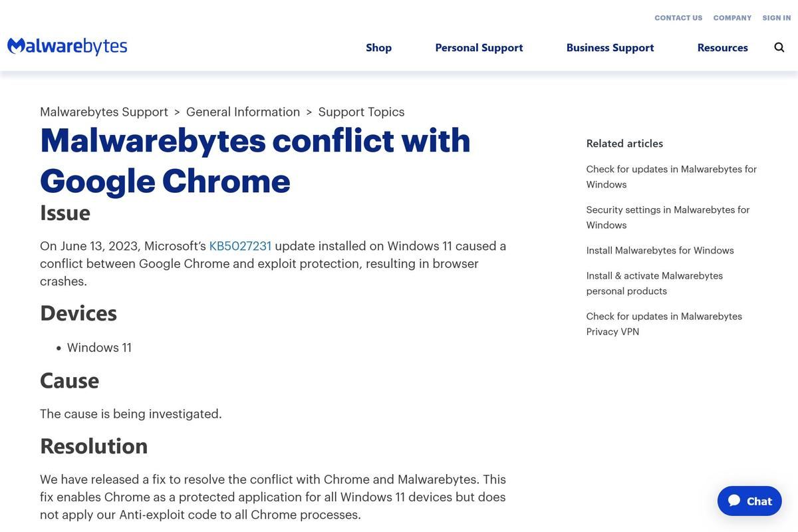Open Check for updates in Malwarebytes for Windows
The image size is (798, 532).
click(x=672, y=177)
